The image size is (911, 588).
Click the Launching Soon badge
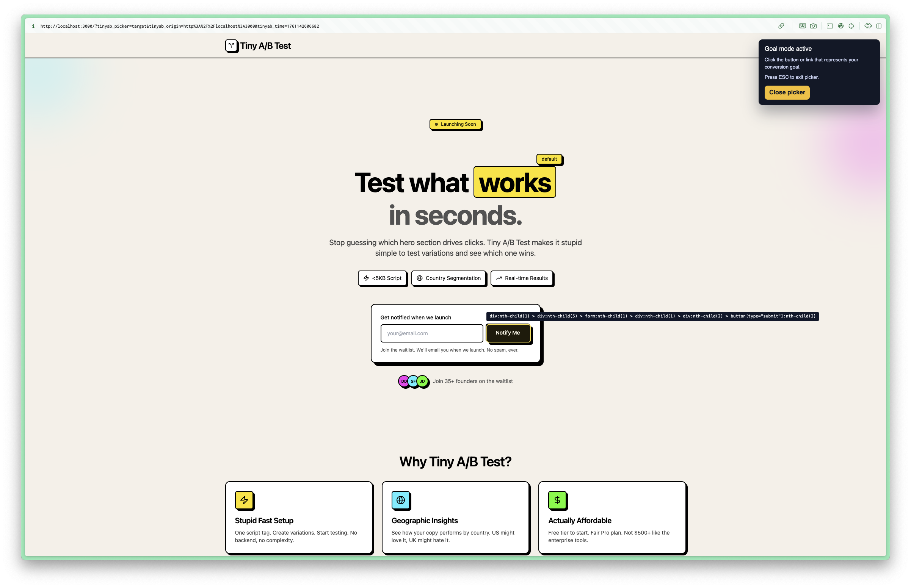[456, 124]
